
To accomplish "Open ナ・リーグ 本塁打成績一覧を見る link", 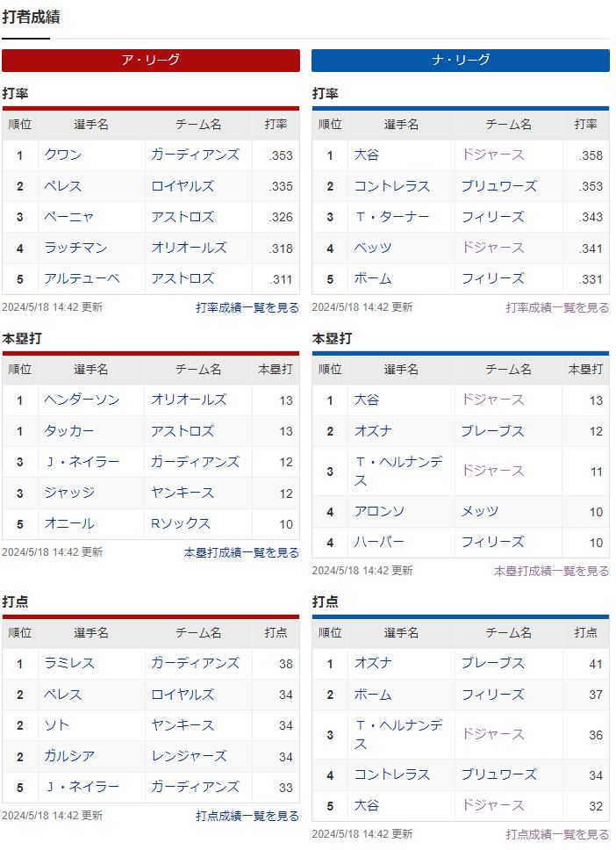I will [x=551, y=571].
